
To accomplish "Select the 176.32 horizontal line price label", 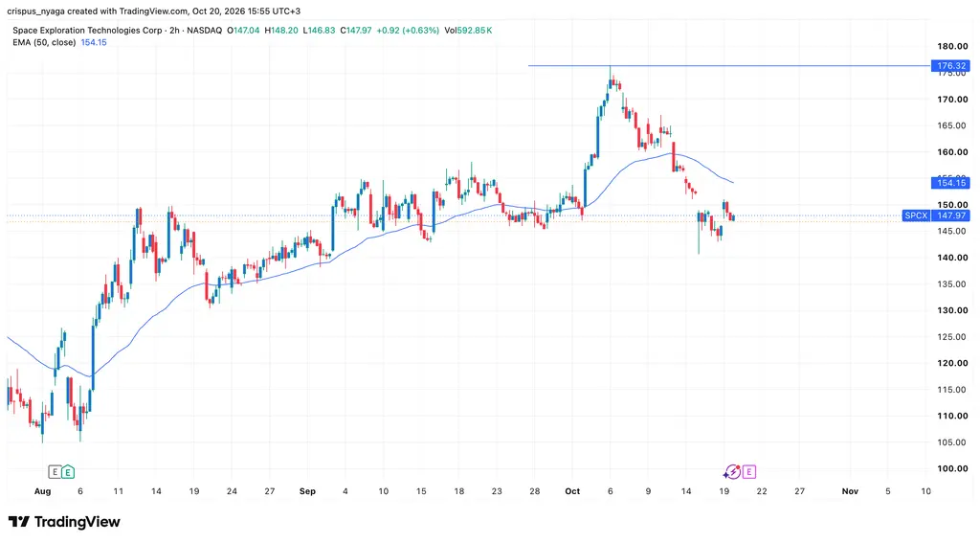I will coord(950,66).
